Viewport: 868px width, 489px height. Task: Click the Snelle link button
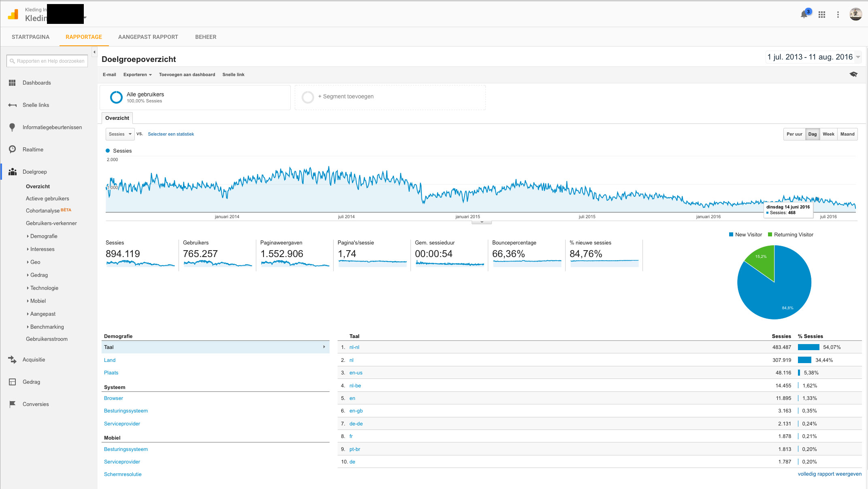coord(233,74)
